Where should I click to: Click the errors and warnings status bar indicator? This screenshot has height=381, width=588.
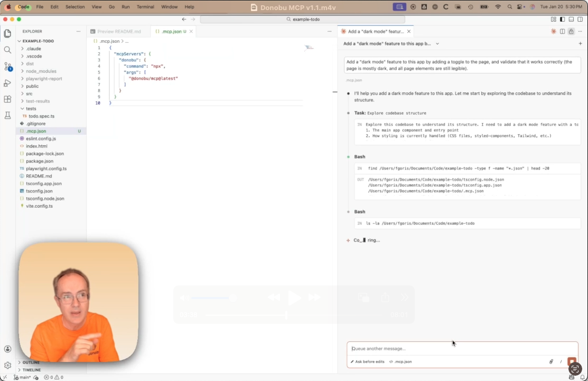[54, 377]
